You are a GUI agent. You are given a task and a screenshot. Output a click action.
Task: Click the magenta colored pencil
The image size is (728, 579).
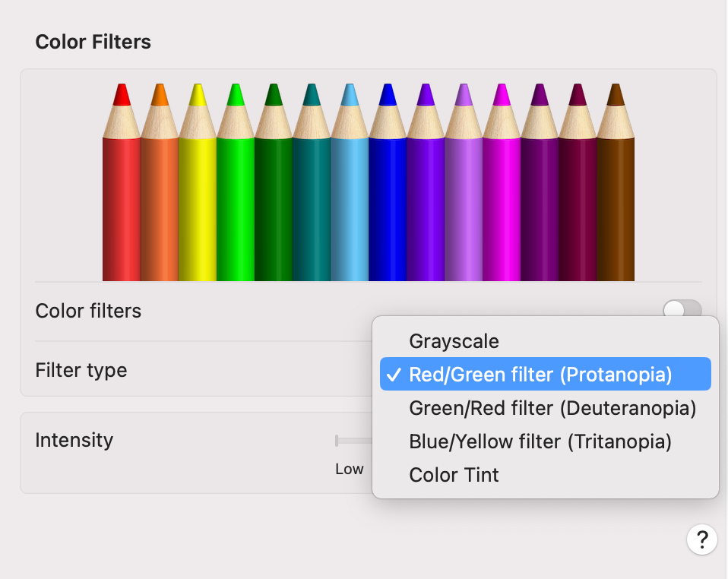502,205
